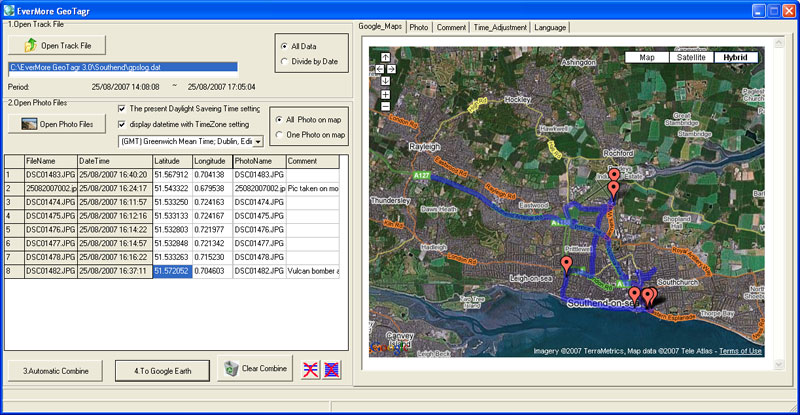Viewport: 800px width, 415px height.
Task: Click the Vulcan bomber comment cell
Action: pos(312,271)
